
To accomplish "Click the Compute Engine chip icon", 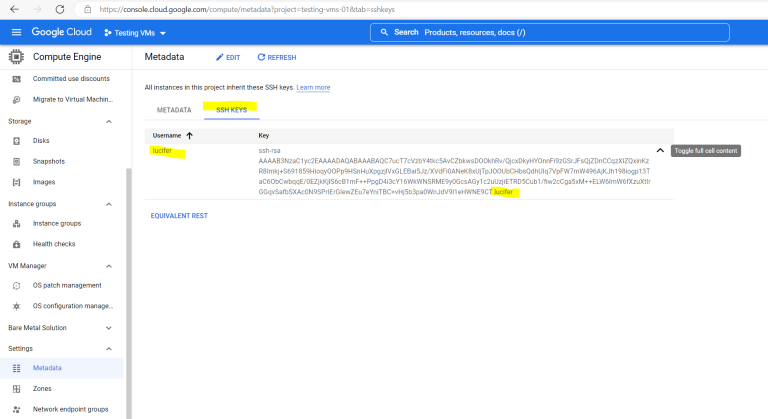I will (16, 57).
